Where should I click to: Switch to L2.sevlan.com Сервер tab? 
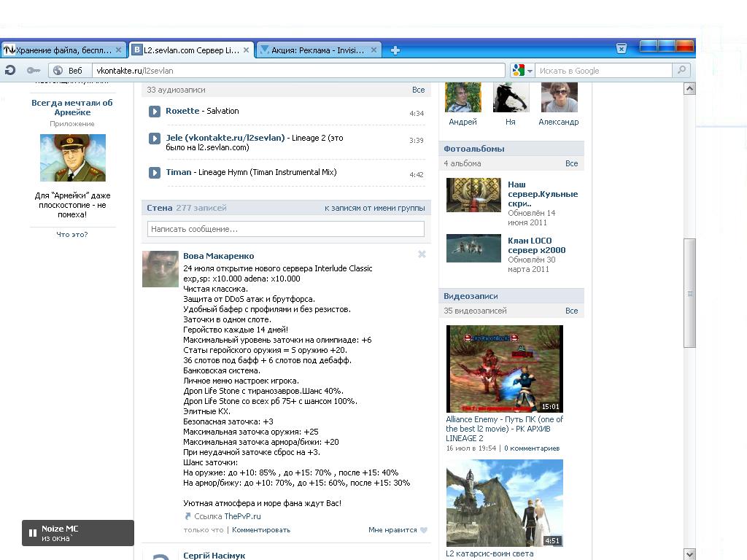[191, 50]
